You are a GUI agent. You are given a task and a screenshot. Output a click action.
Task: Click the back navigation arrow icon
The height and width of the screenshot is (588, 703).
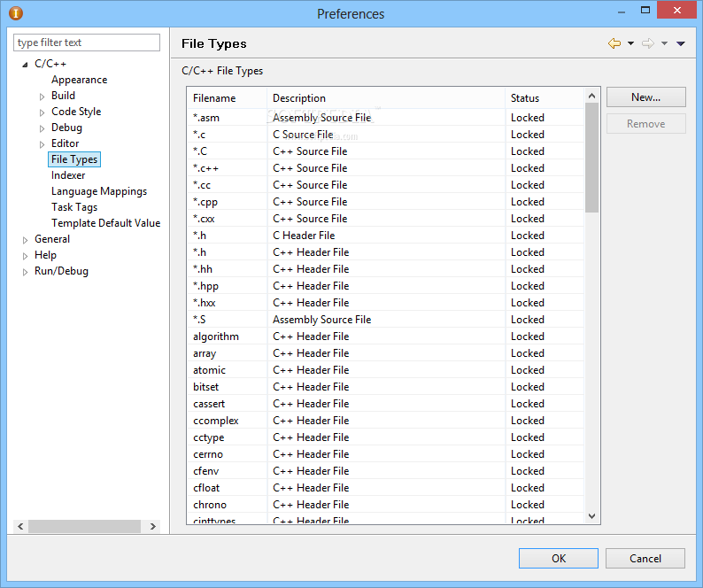point(614,43)
